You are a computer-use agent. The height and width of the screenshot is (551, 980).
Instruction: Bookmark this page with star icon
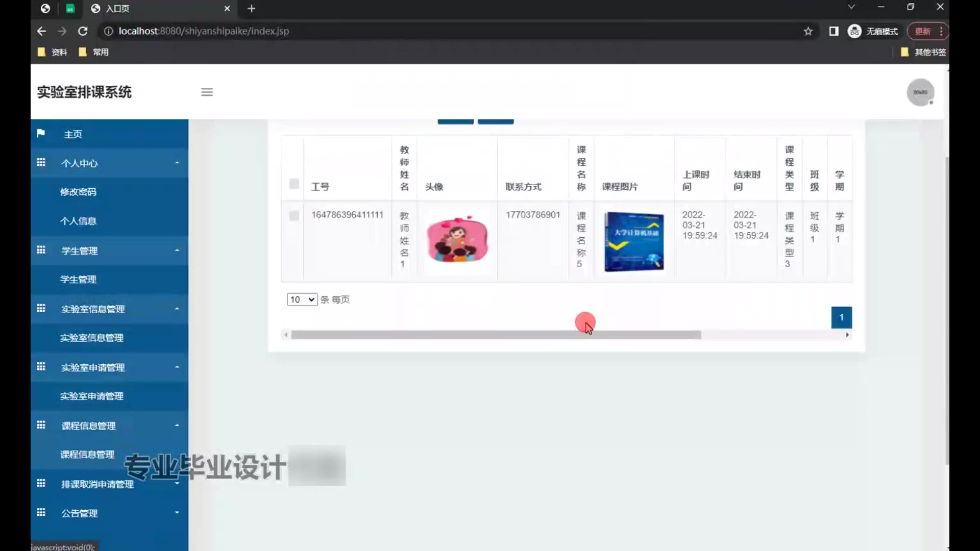[808, 31]
